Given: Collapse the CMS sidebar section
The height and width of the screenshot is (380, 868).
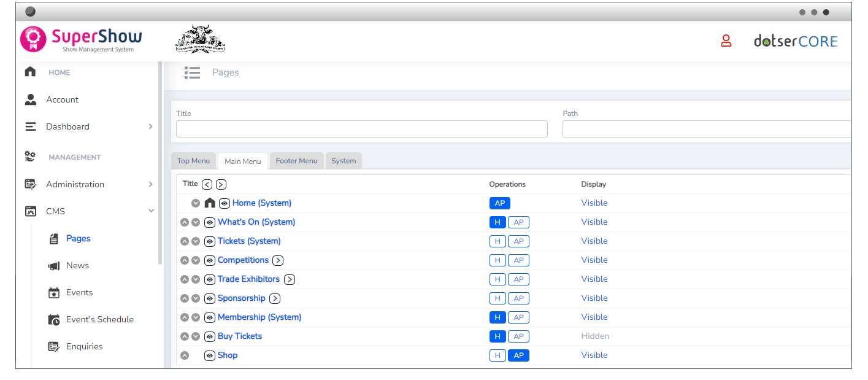Looking at the screenshot, I should tap(151, 211).
